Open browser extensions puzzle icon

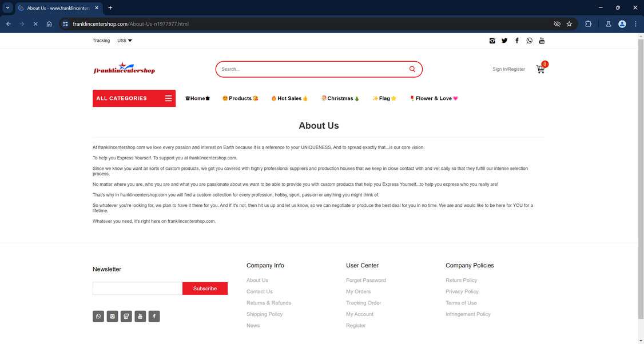tap(588, 24)
